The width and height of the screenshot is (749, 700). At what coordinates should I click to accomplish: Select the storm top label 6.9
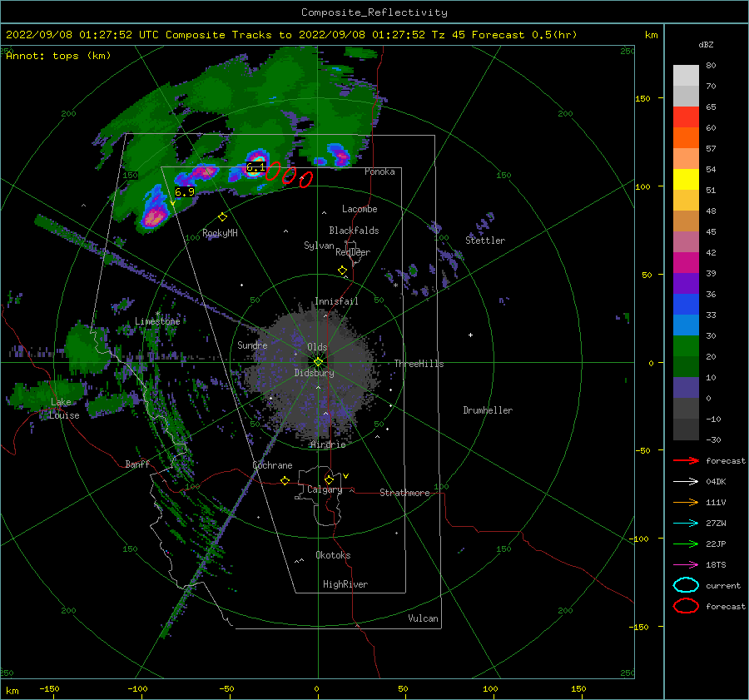(x=185, y=191)
